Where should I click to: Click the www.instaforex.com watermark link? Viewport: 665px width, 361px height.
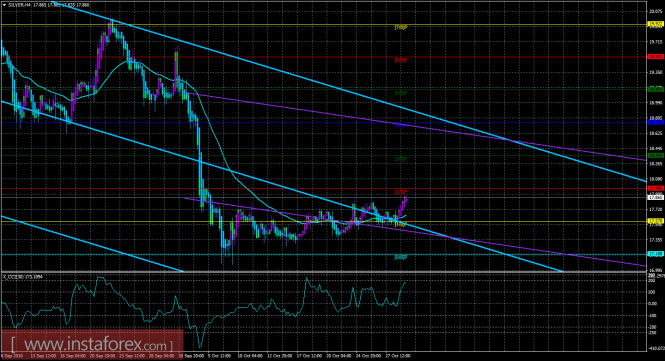[92, 344]
